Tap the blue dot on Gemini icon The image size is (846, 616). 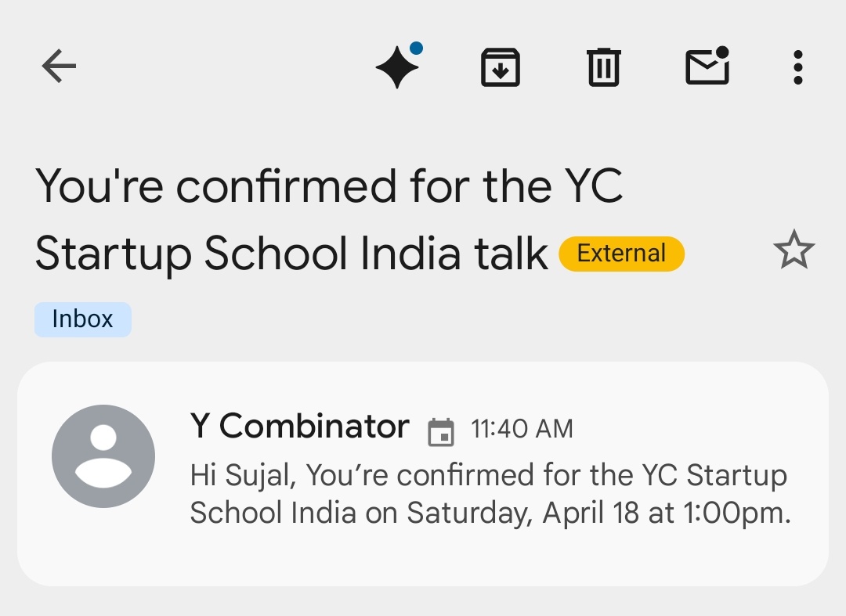tap(416, 49)
